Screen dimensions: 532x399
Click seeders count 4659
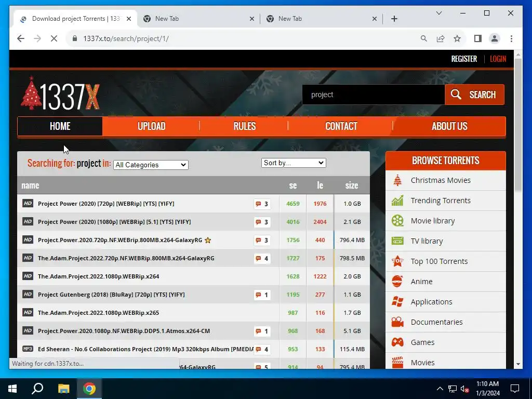(293, 204)
